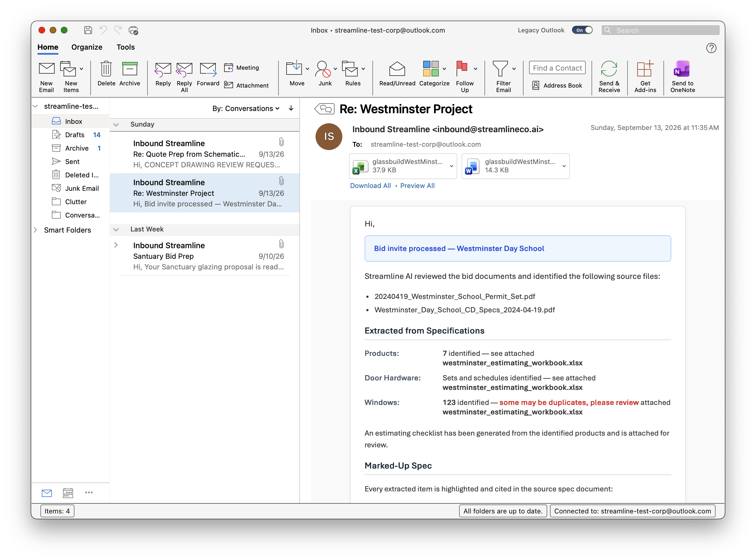Toggle the Legacy Outlook switch
Viewport: 756px width, 560px height.
point(582,30)
